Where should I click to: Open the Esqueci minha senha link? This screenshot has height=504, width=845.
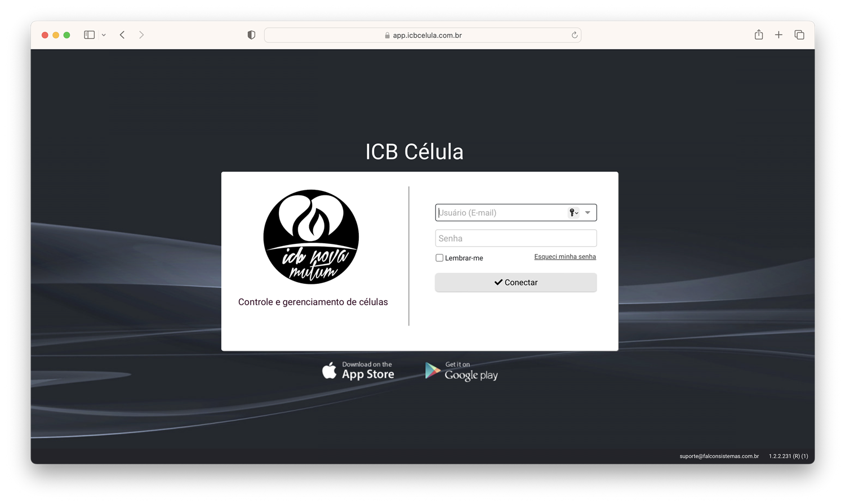pos(565,257)
